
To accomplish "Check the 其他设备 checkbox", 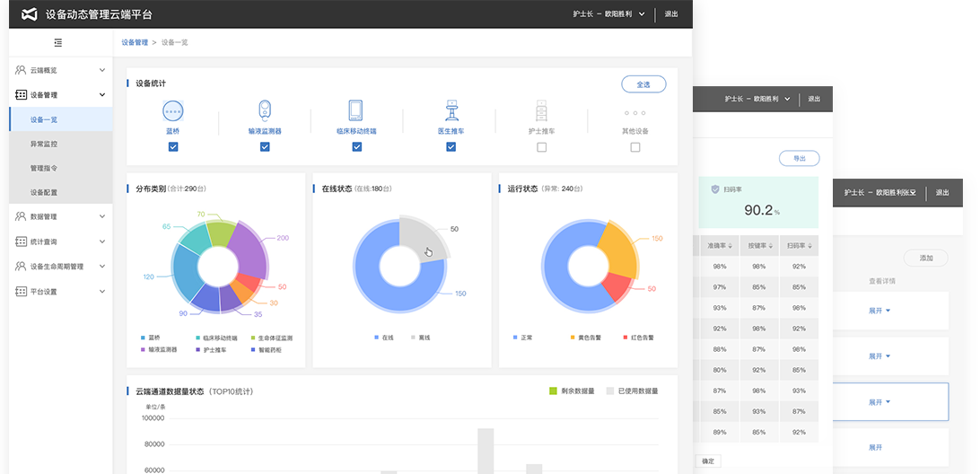I will click(x=635, y=147).
